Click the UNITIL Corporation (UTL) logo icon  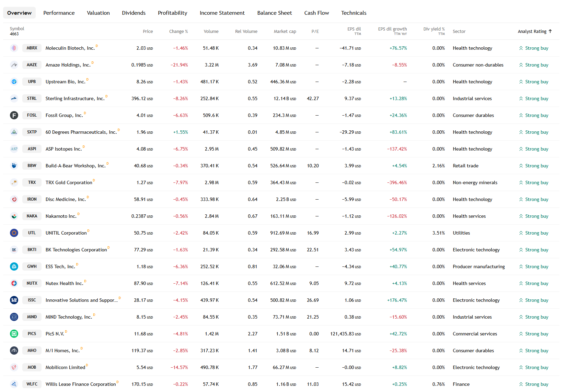coord(14,233)
